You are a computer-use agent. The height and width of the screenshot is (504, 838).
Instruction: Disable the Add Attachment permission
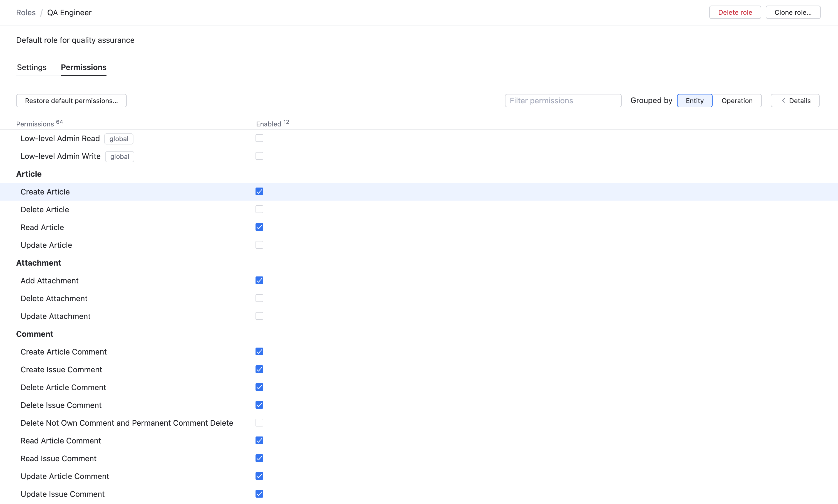(259, 280)
